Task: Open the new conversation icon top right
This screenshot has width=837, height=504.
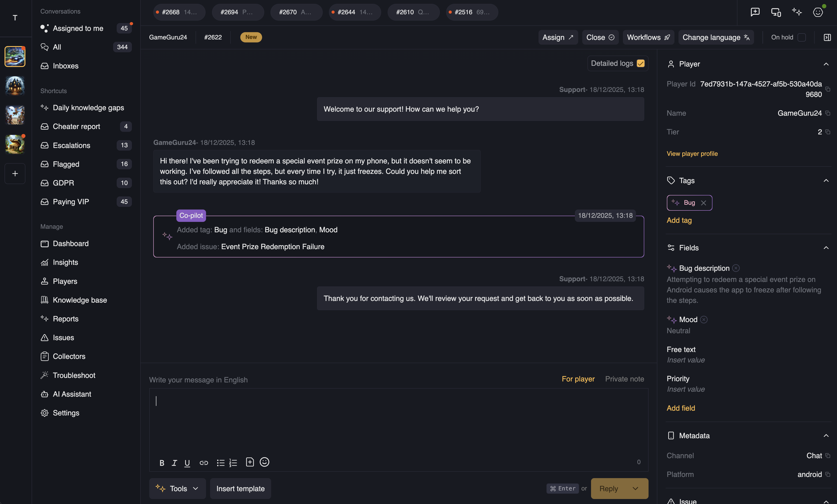Action: (x=755, y=12)
